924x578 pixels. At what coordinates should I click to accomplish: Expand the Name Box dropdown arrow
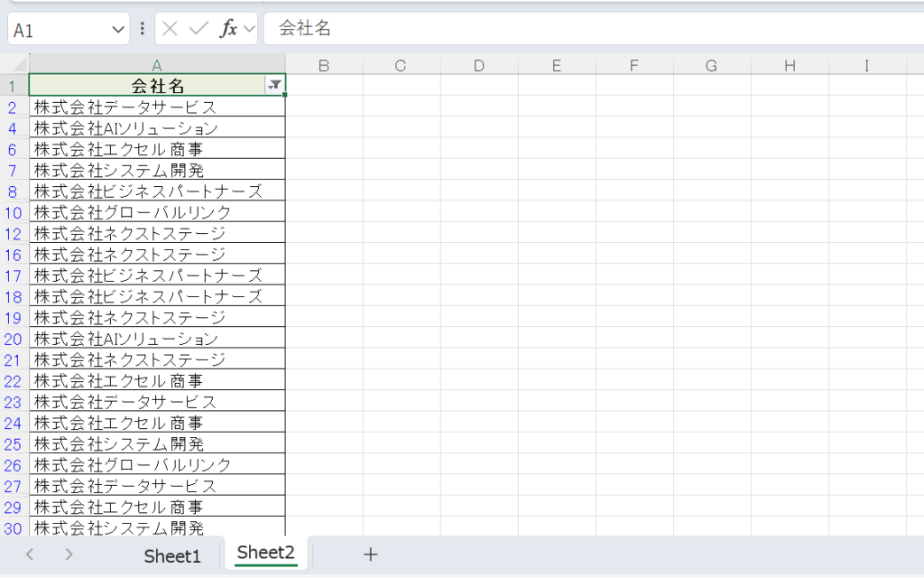118,30
